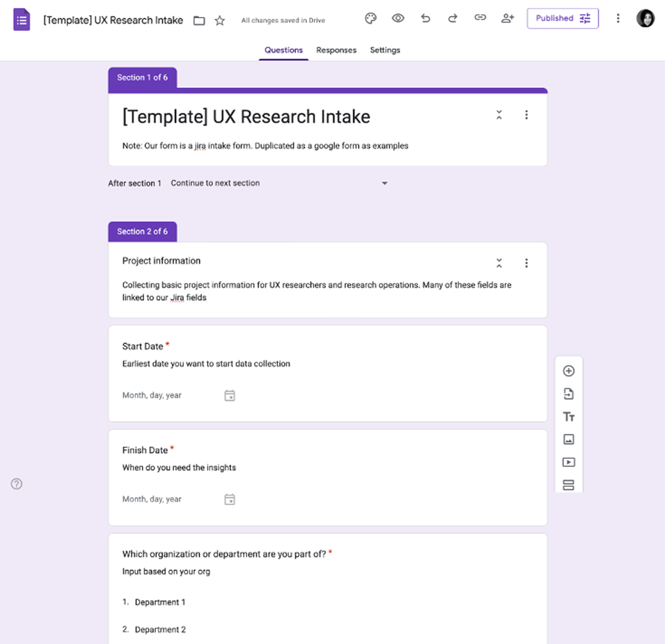Add a new section to the form
The height and width of the screenshot is (644, 665).
click(569, 485)
